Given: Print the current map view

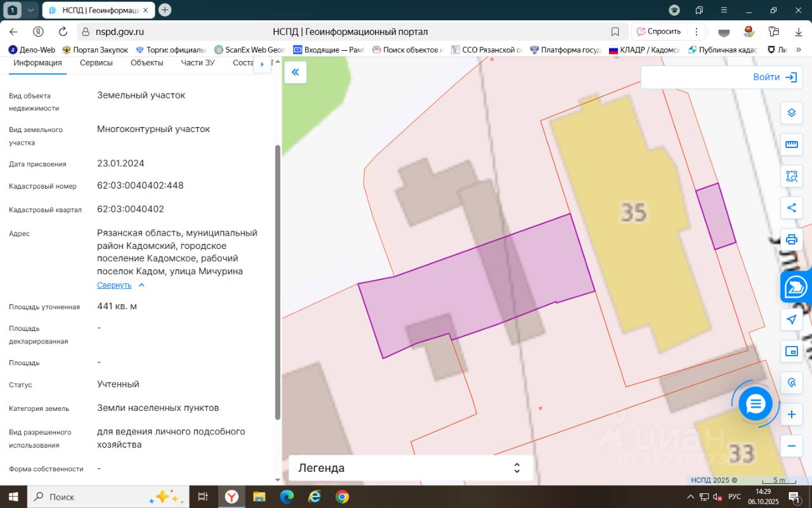Looking at the screenshot, I should (x=791, y=239).
